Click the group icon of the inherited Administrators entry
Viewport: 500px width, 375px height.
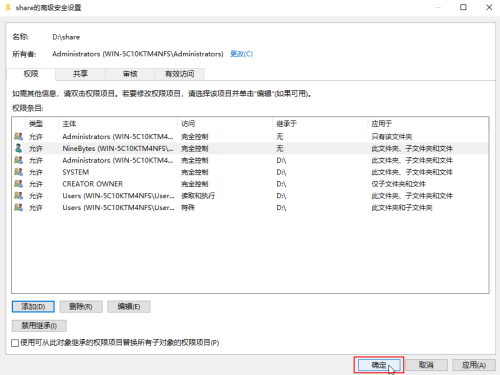(x=19, y=160)
